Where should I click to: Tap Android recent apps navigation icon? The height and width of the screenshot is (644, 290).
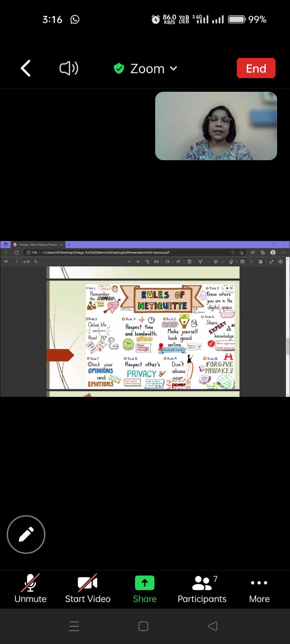pyautogui.click(x=74, y=626)
